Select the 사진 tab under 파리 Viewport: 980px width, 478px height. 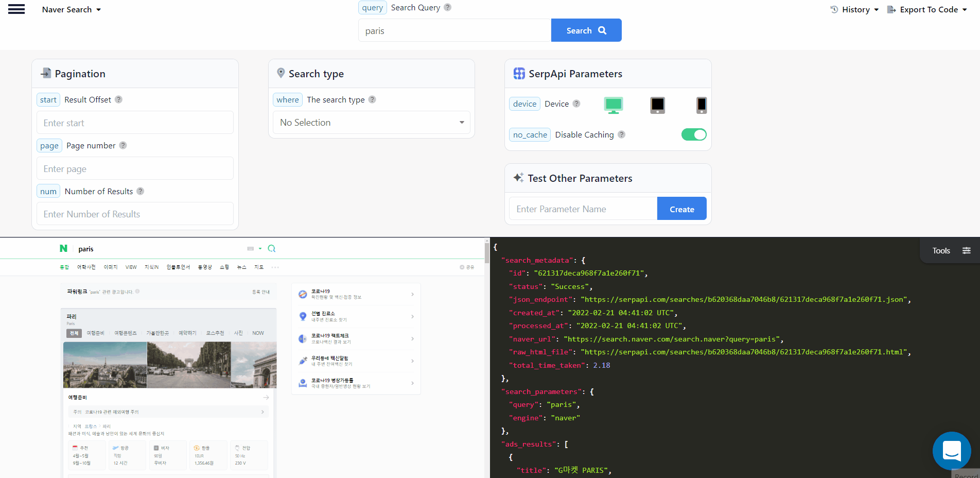pos(238,333)
